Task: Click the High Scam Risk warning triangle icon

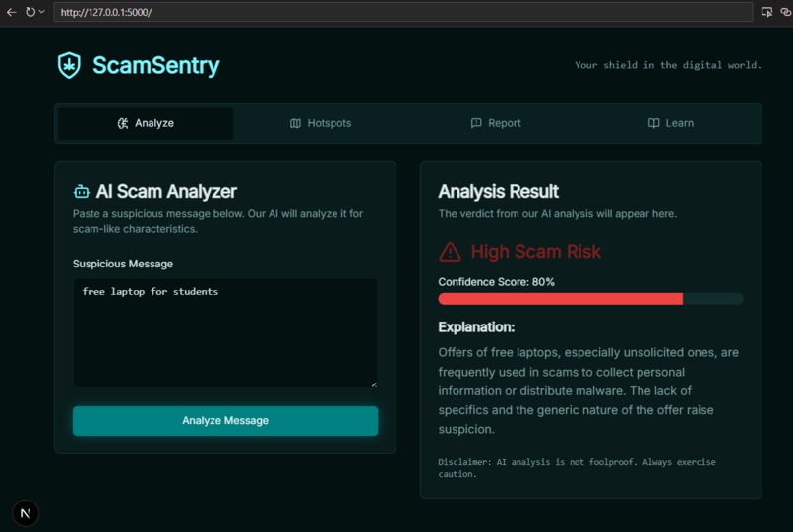Action: (x=450, y=252)
